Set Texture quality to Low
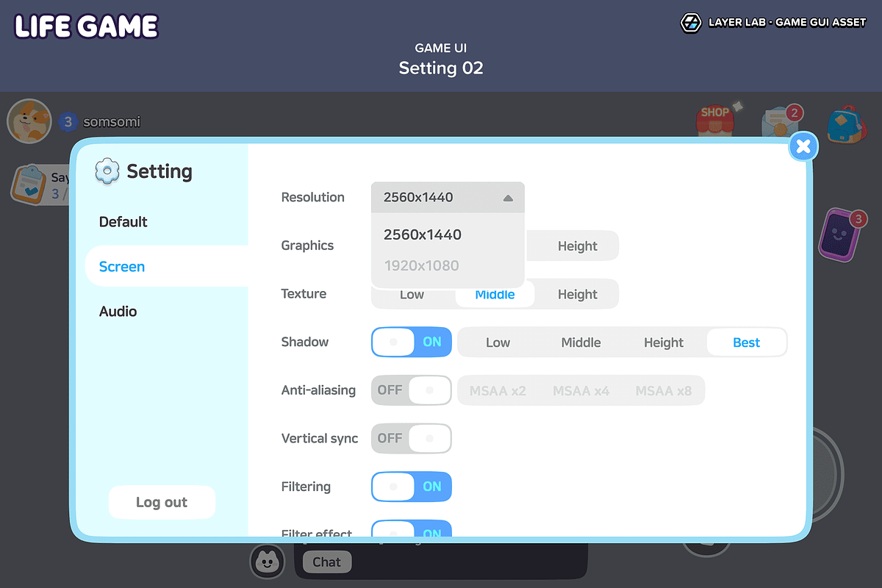 412,295
